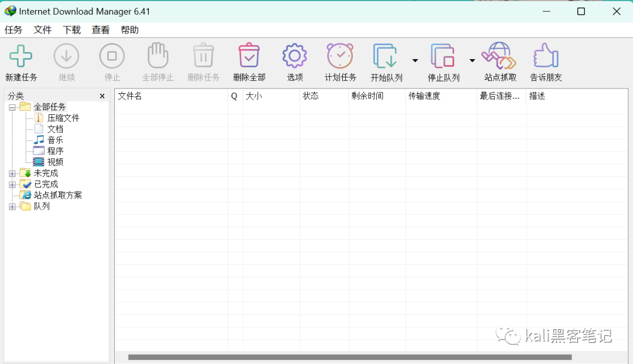Screen dimensions: 633x364
Task: Open the 帮助 menu
Action: click(130, 30)
